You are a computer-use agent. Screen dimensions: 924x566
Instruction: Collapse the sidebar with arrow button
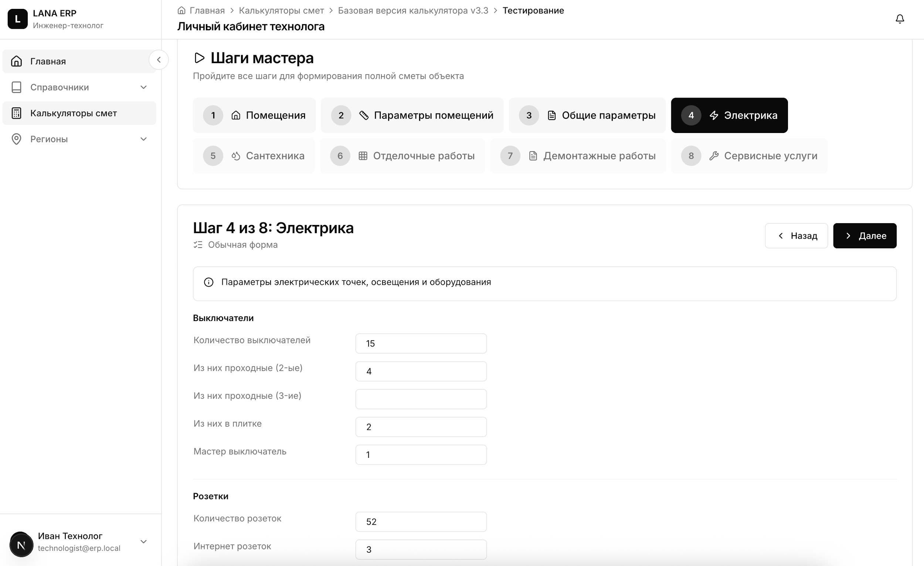159,60
